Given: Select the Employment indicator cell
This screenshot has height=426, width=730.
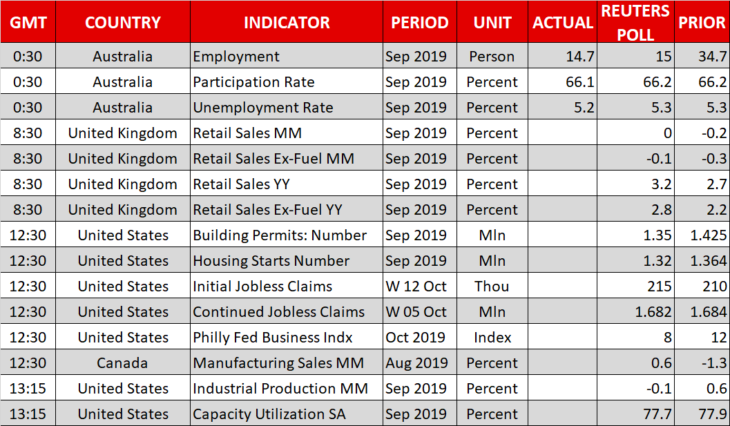Looking at the screenshot, I should coord(286,56).
